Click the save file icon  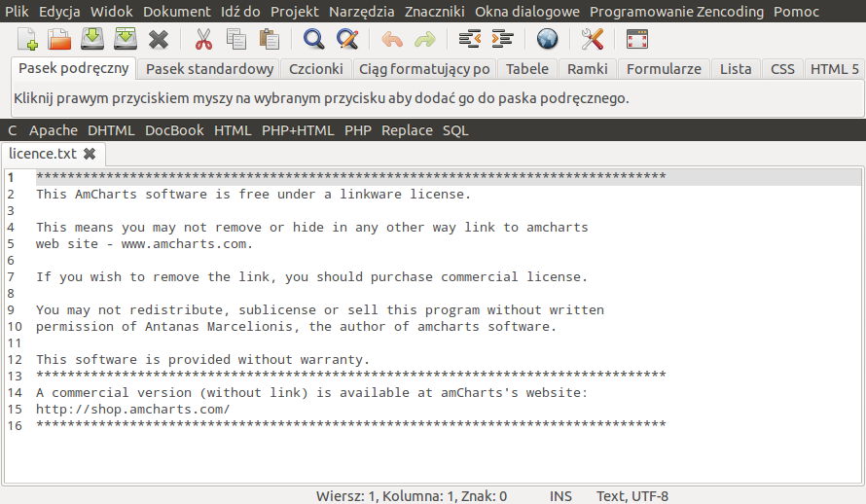coord(92,39)
